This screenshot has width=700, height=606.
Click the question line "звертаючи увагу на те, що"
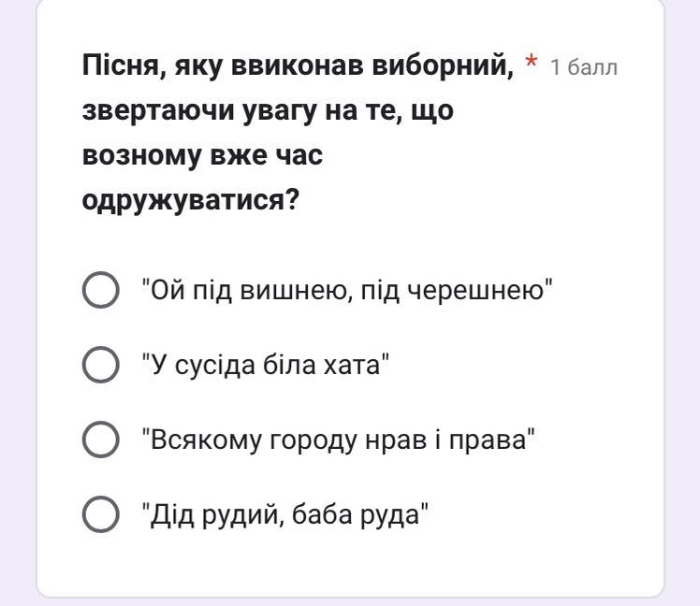pyautogui.click(x=268, y=110)
